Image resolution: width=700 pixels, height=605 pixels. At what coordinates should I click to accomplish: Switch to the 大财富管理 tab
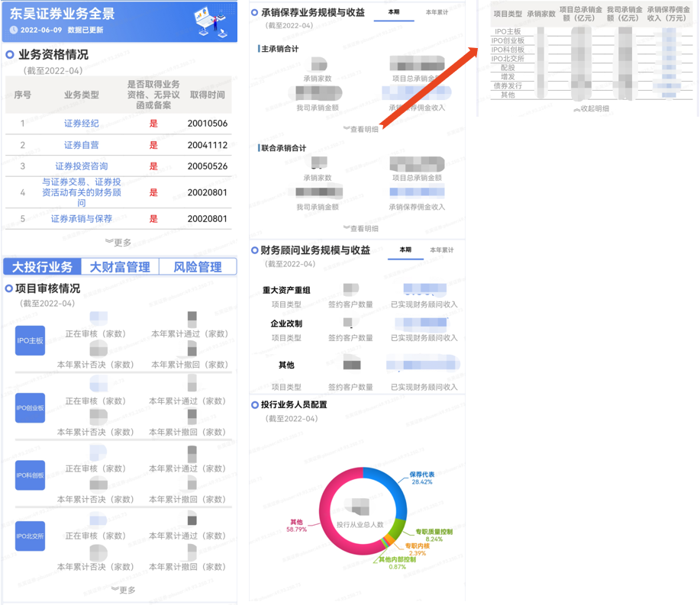(x=120, y=267)
